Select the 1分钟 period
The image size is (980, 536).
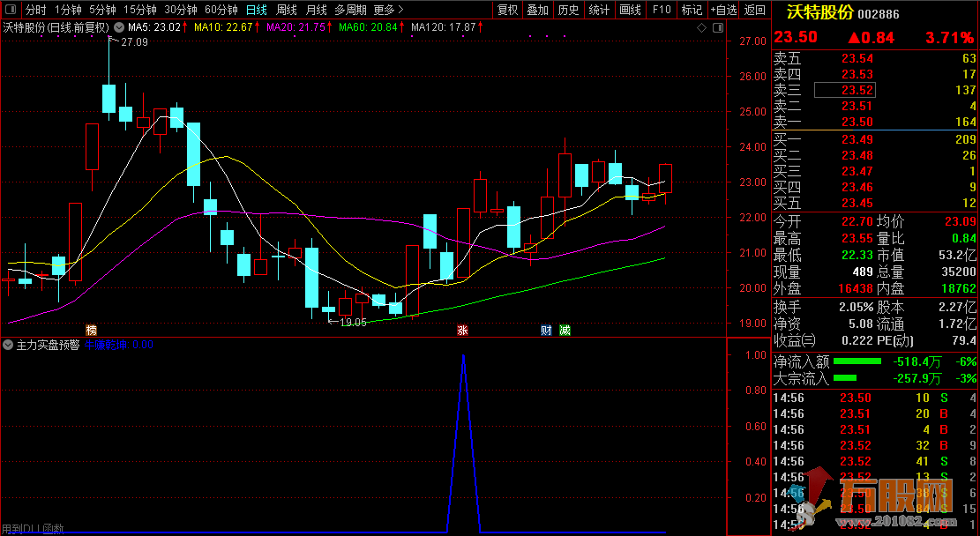coord(68,10)
